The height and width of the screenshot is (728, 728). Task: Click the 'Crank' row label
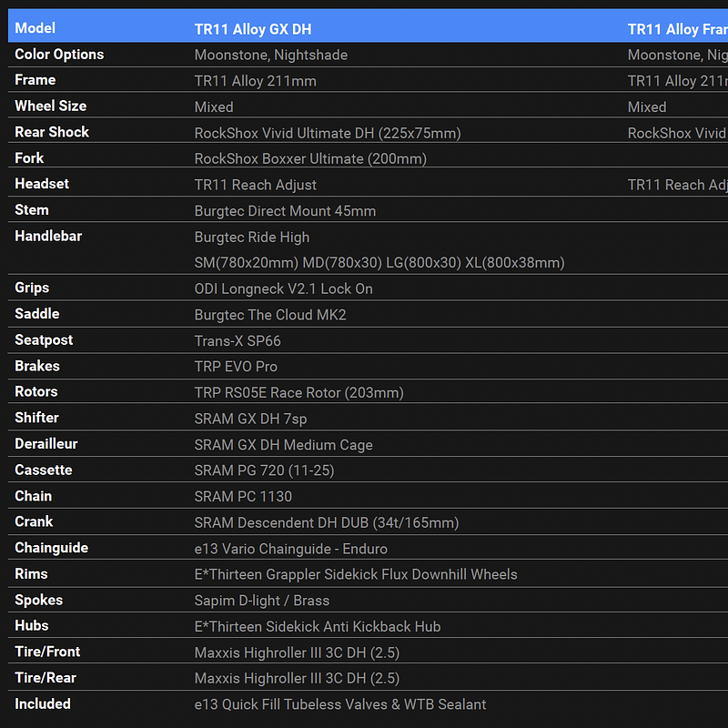tap(34, 521)
